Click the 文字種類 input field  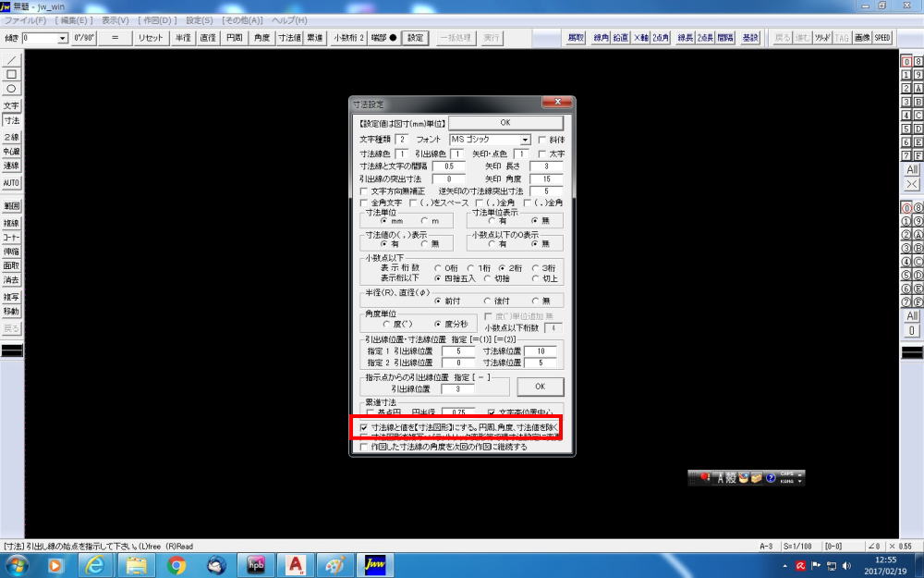pyautogui.click(x=401, y=140)
